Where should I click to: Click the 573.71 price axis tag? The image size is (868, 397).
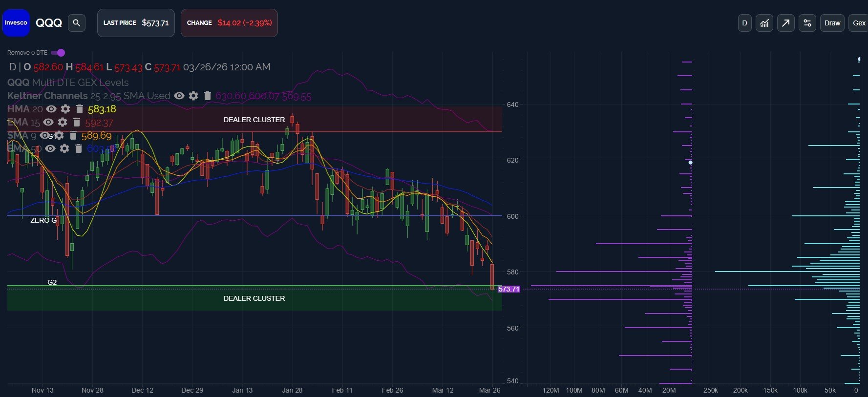[x=509, y=289]
